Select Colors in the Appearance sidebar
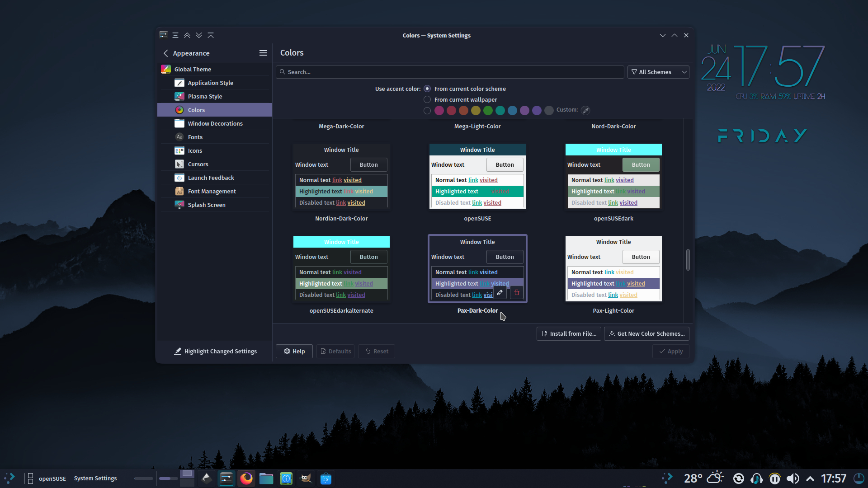 (215, 110)
